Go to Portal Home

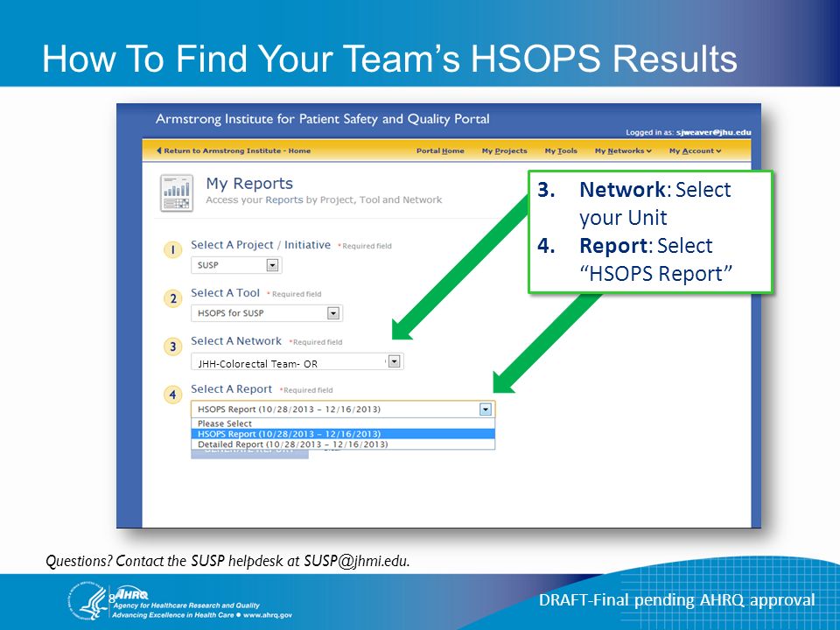(x=440, y=151)
